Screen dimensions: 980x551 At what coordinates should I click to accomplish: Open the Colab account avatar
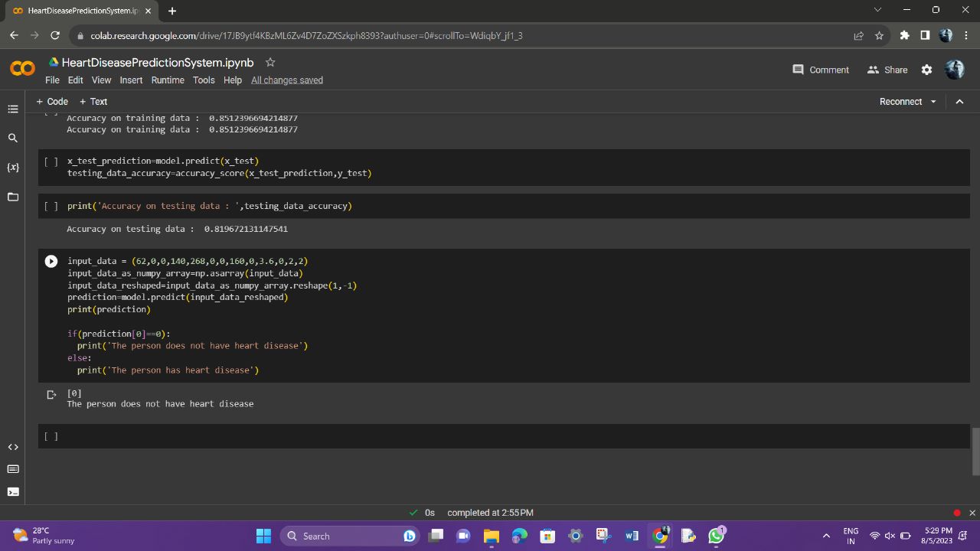pyautogui.click(x=954, y=70)
